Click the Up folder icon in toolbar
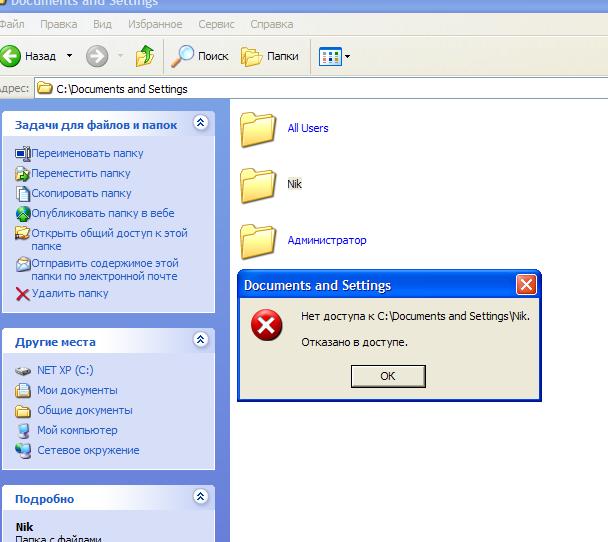Screen dimensions: 608x542 [145, 56]
